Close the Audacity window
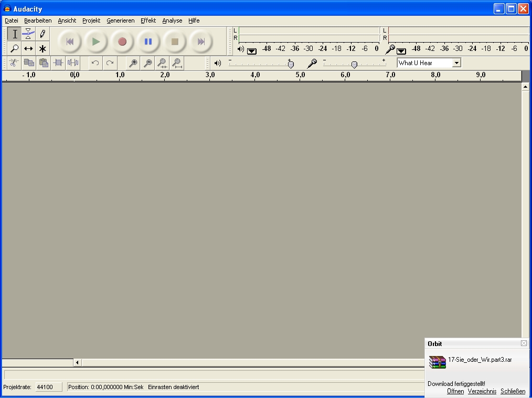Image resolution: width=532 pixels, height=398 pixels. [x=523, y=9]
